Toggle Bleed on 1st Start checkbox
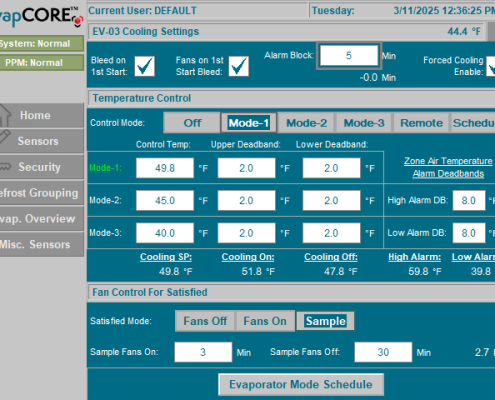 [144, 66]
